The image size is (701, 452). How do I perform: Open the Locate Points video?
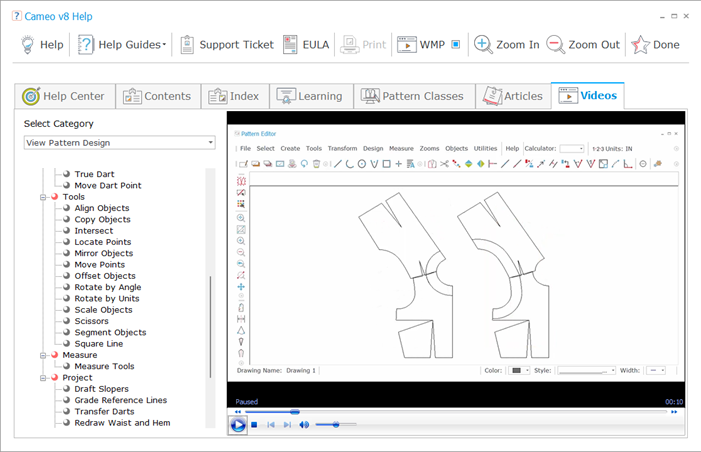point(102,242)
